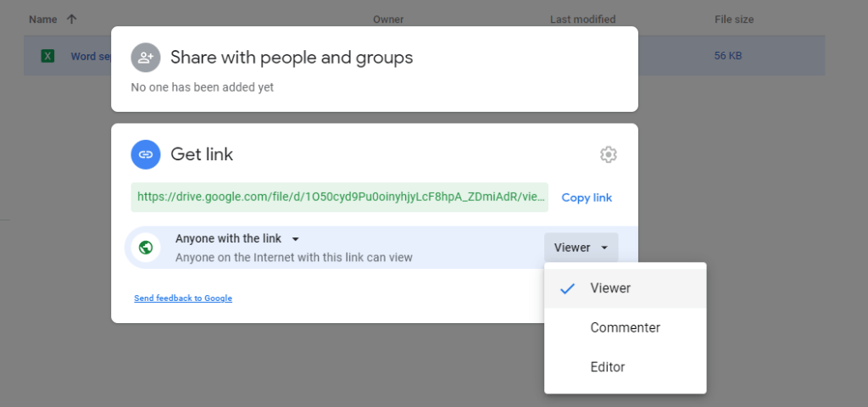The width and height of the screenshot is (868, 407).
Task: Click the Name column header
Action: [42, 19]
